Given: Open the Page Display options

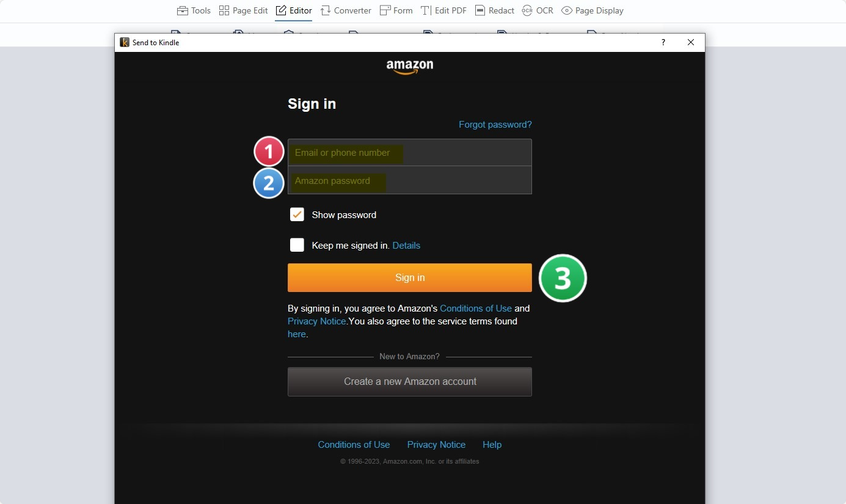Looking at the screenshot, I should coord(592,10).
